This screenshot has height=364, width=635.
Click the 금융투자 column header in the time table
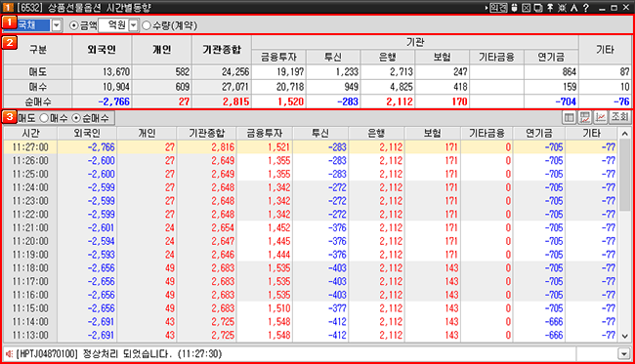(x=265, y=133)
